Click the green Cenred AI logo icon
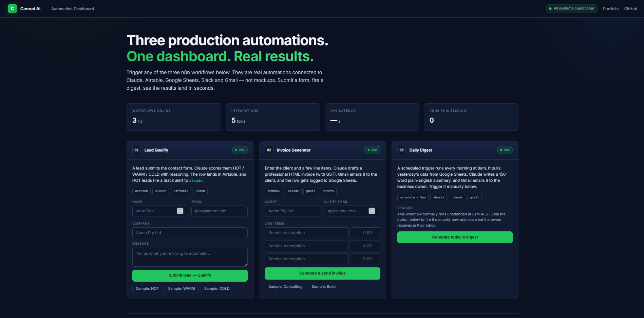The height and width of the screenshot is (318, 644). point(12,9)
